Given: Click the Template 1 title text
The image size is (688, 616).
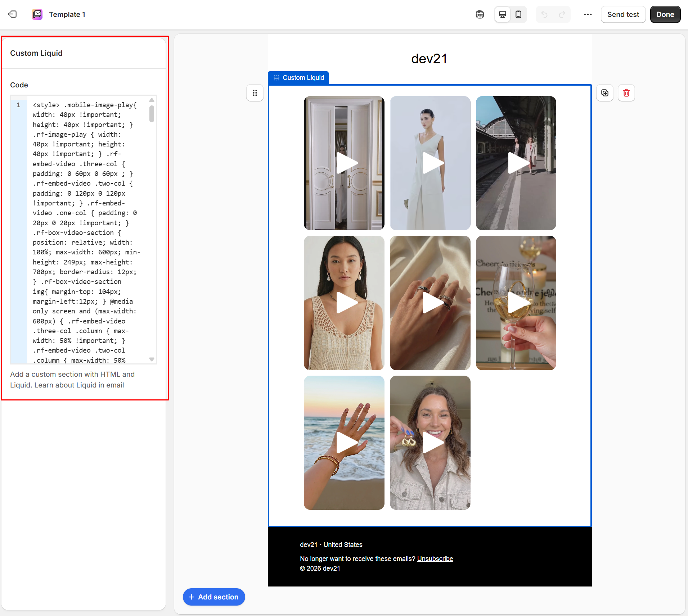Looking at the screenshot, I should click(67, 14).
